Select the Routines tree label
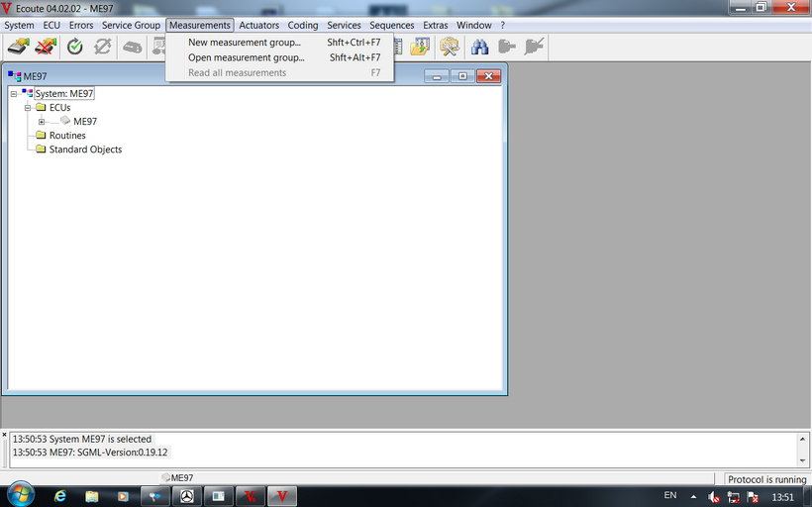Viewport: 812px width, 507px height. pos(67,135)
